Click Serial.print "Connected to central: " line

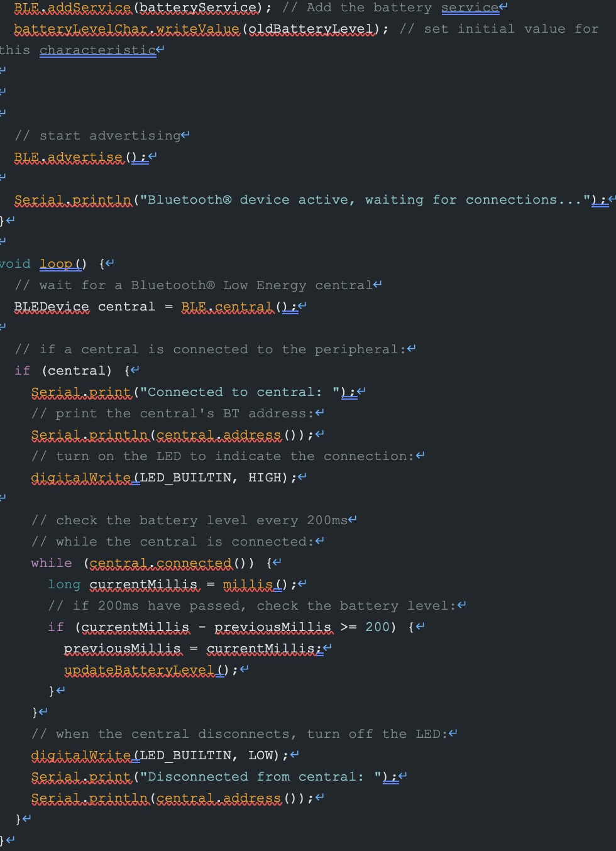click(194, 392)
